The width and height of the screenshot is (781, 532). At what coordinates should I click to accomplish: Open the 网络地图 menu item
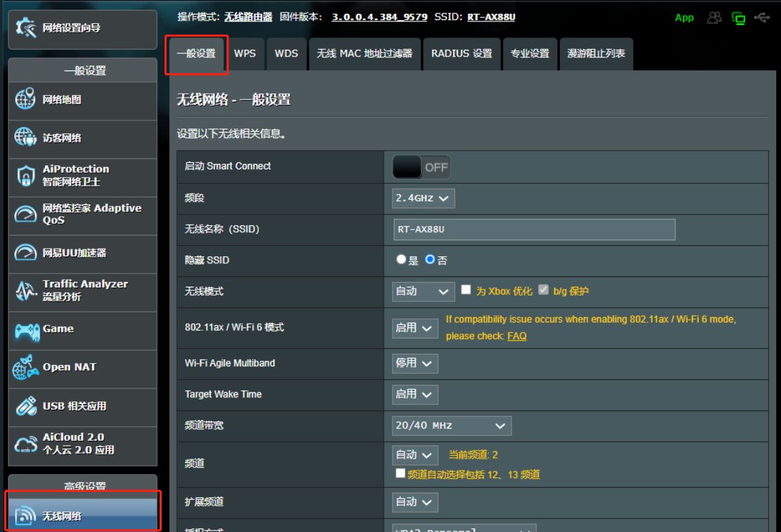coord(83,101)
